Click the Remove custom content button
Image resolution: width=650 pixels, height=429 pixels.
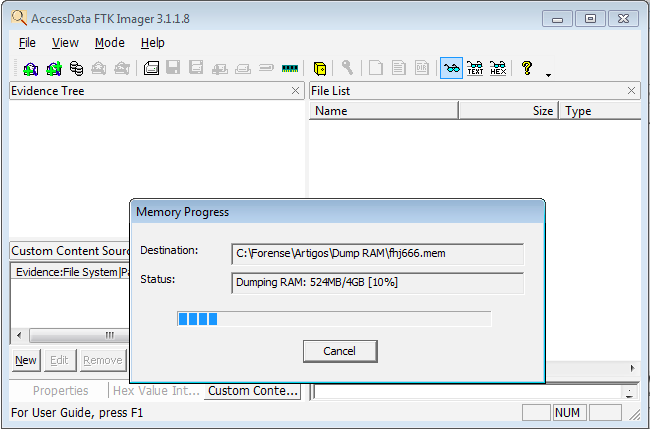102,360
